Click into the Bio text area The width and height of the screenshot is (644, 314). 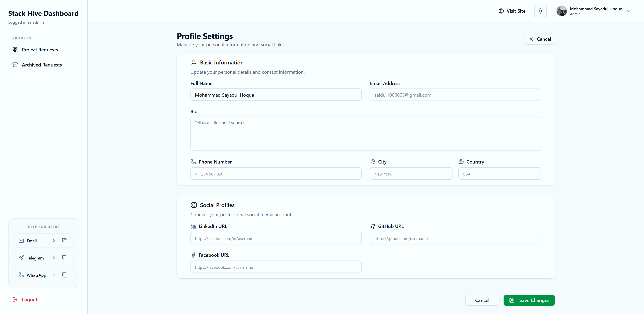pyautogui.click(x=366, y=134)
